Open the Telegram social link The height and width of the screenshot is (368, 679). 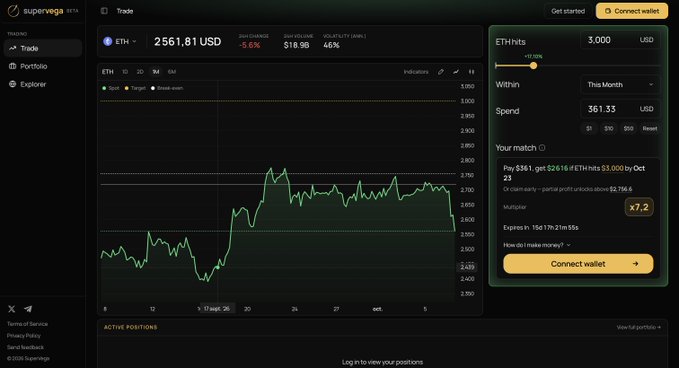(x=28, y=309)
